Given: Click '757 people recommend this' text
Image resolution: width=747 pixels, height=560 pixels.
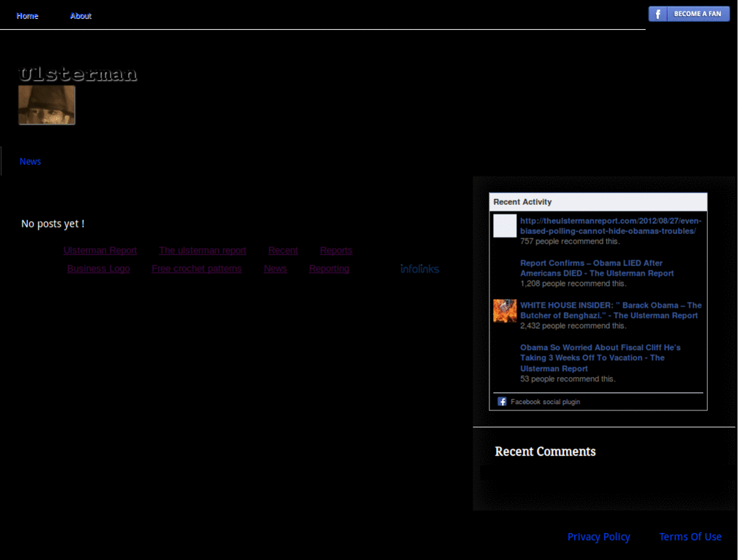Looking at the screenshot, I should click(570, 241).
